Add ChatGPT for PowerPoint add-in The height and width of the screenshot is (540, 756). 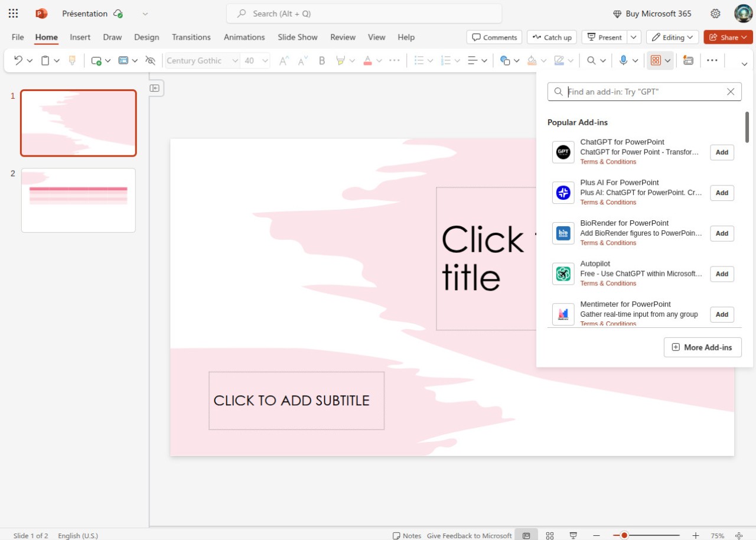click(722, 152)
